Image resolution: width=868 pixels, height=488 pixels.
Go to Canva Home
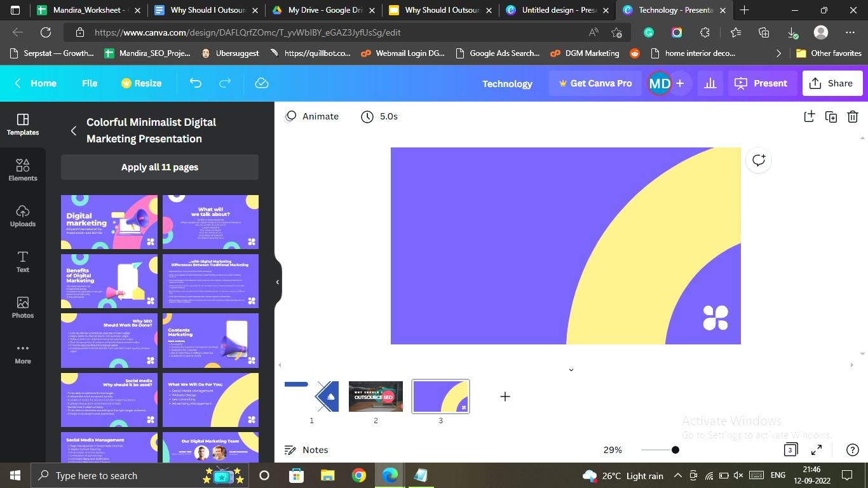[x=36, y=83]
